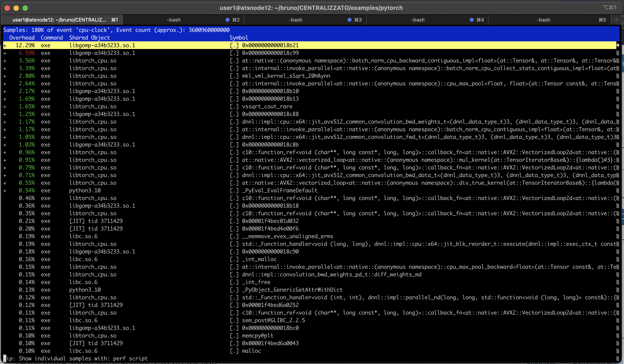Image resolution: width=624 pixels, height=364 pixels.
Task: Toggle the vssqrt_cout_rare row expander
Action: coord(5,106)
